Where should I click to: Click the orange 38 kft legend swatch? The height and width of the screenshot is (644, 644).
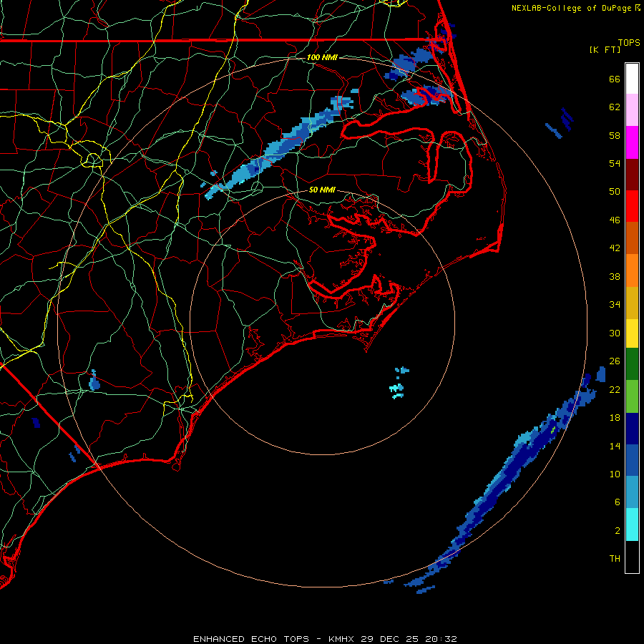point(632,270)
